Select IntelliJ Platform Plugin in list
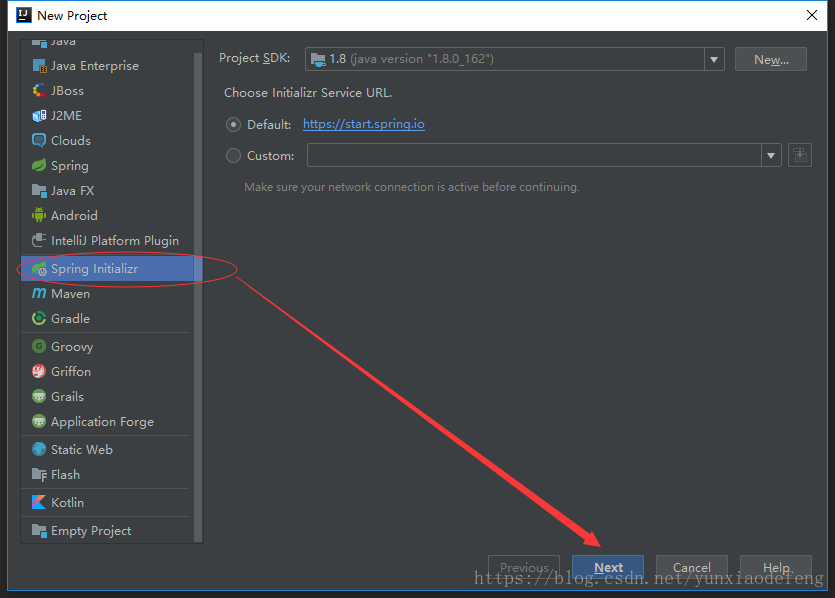 [x=107, y=240]
